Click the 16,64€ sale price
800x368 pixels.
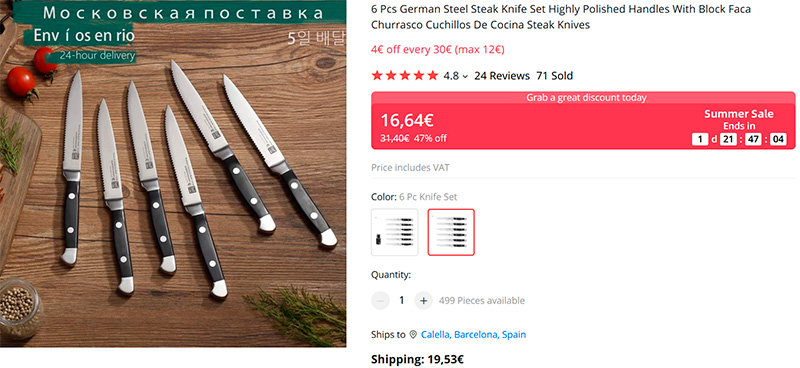pos(407,120)
